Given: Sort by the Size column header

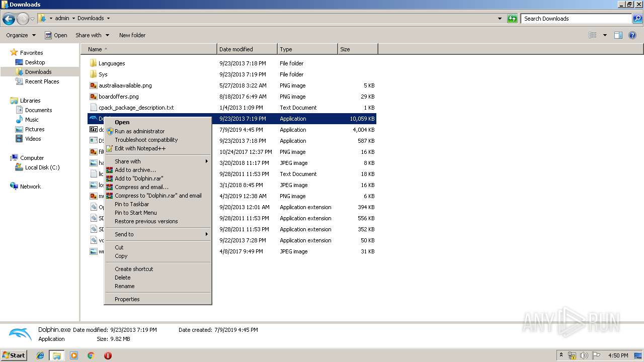Looking at the screenshot, I should (358, 49).
